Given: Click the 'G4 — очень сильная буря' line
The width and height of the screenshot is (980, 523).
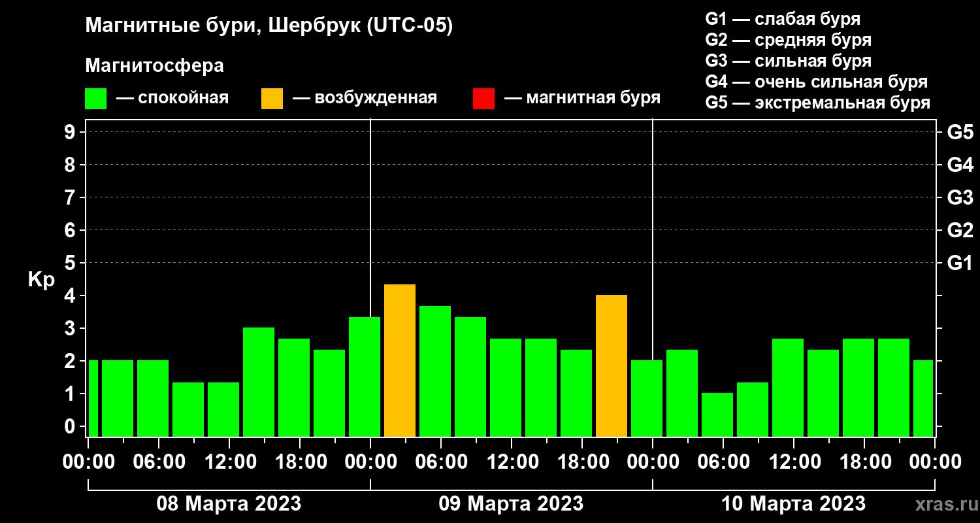Looking at the screenshot, I should click(x=817, y=82).
